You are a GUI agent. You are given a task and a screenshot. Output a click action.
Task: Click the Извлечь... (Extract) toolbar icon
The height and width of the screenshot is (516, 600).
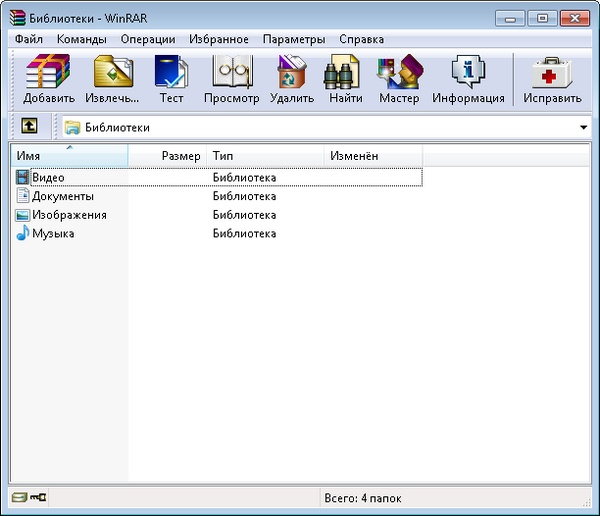pyautogui.click(x=113, y=72)
